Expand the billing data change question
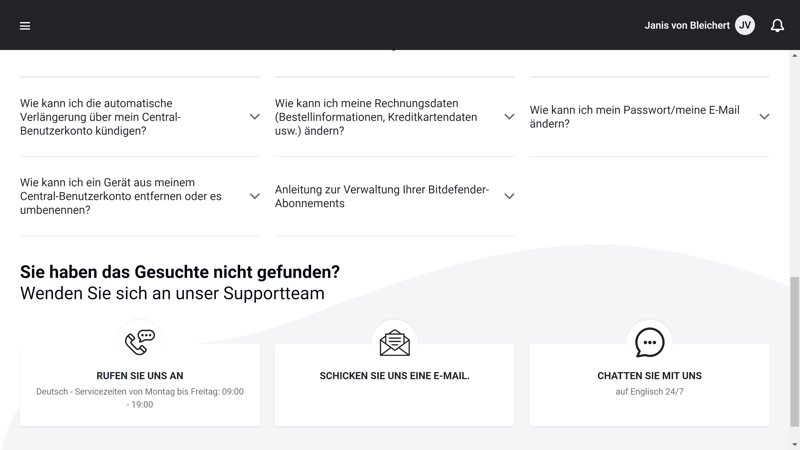The height and width of the screenshot is (450, 800). click(509, 117)
